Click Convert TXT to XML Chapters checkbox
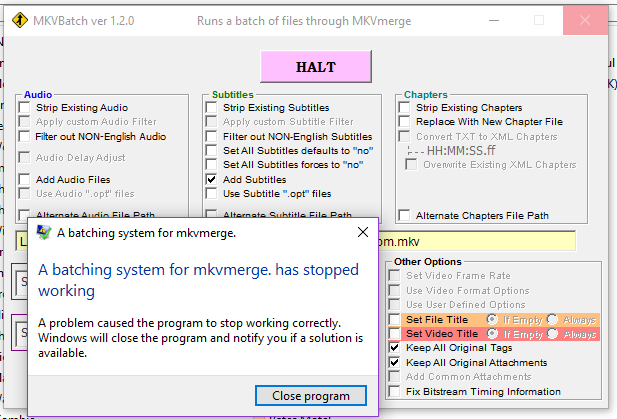Screen dimensions: 617x419 [x=404, y=136]
